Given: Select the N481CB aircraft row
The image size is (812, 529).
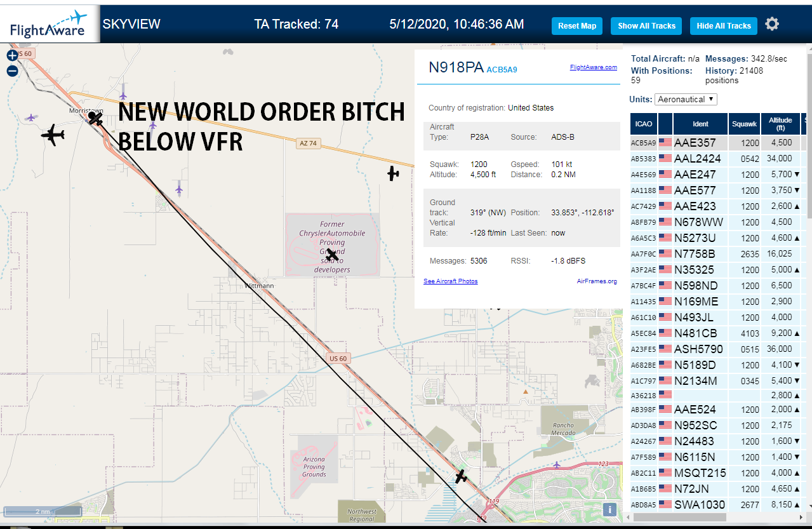Looking at the screenshot, I should (x=718, y=333).
